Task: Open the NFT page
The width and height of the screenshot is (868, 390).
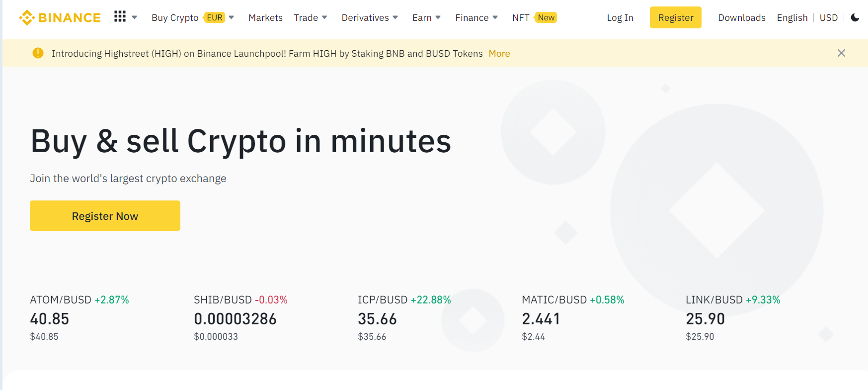Action: click(521, 18)
